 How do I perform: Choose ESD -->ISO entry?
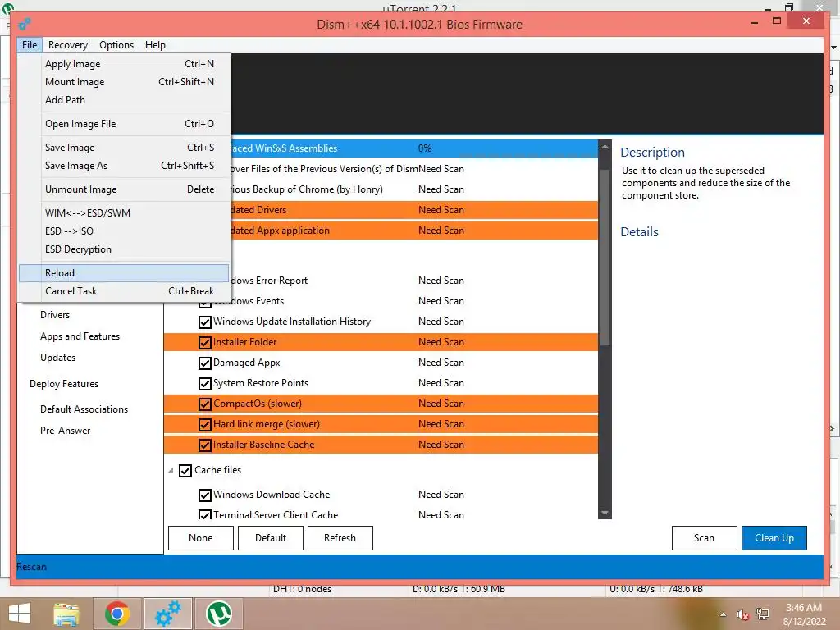coord(125,231)
